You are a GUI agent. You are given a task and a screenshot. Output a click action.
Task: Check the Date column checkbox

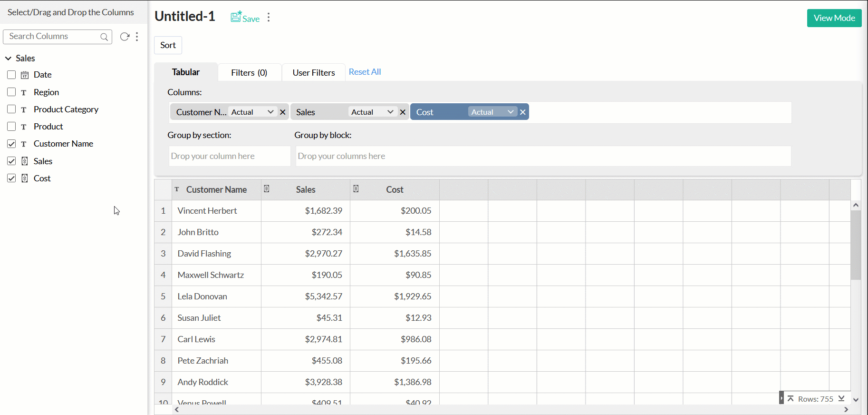click(x=11, y=75)
